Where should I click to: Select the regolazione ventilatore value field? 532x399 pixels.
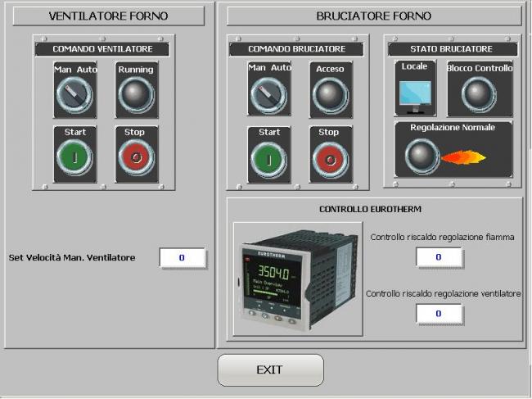tap(439, 314)
